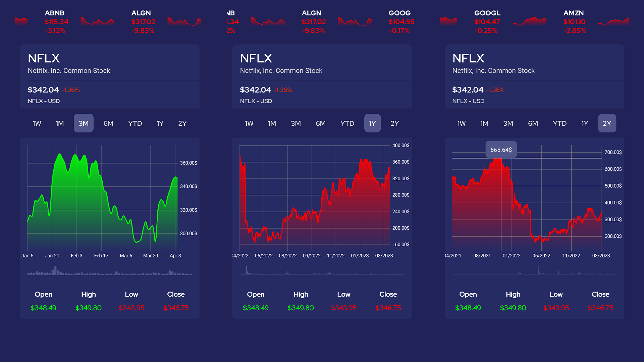This screenshot has height=362, width=644.
Task: Select 1W on the rightmost panel
Action: 461,123
